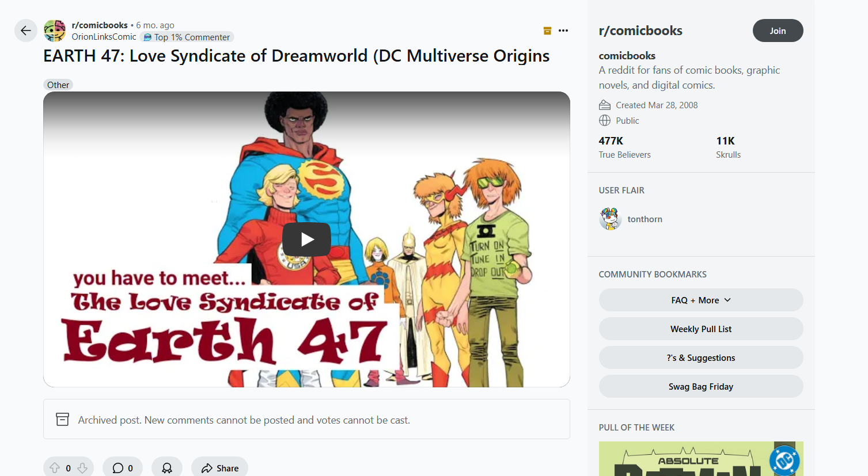Image resolution: width=868 pixels, height=476 pixels.
Task: Click the back arrow button
Action: click(25, 31)
